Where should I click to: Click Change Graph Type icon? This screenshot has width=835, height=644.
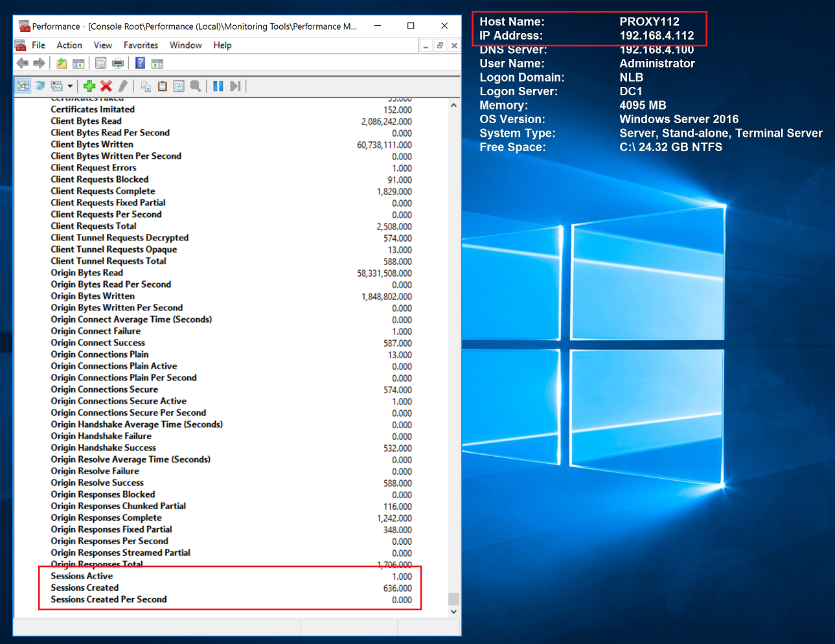click(x=57, y=86)
